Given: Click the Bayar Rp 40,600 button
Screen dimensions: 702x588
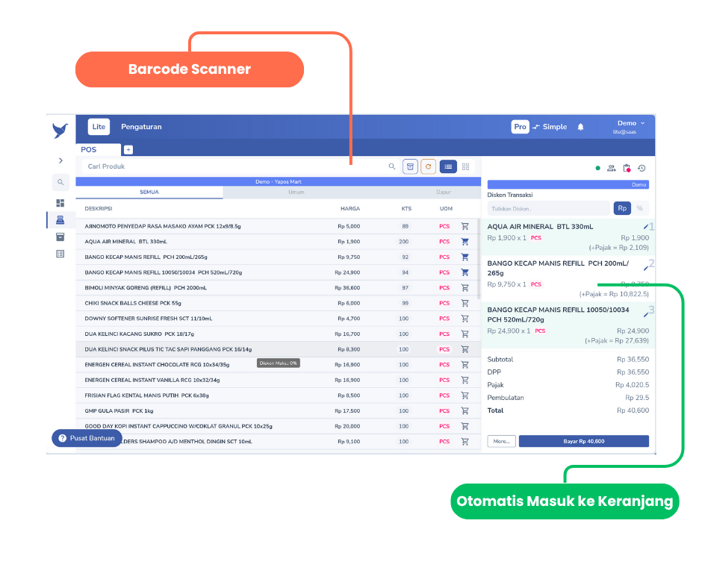Looking at the screenshot, I should (584, 441).
